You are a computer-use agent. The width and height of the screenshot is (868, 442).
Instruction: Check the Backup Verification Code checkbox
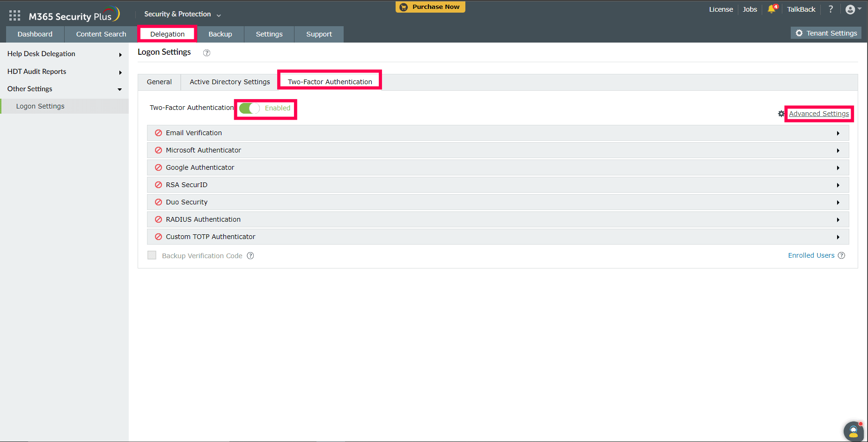152,255
